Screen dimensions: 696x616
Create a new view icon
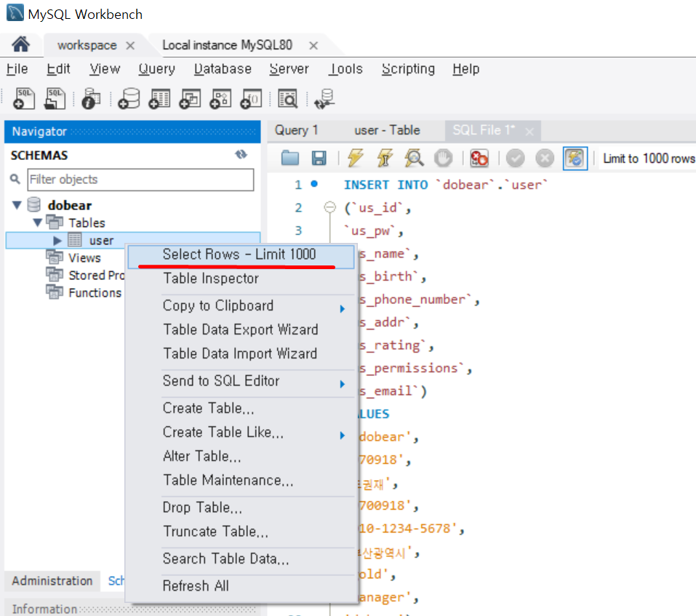(190, 98)
